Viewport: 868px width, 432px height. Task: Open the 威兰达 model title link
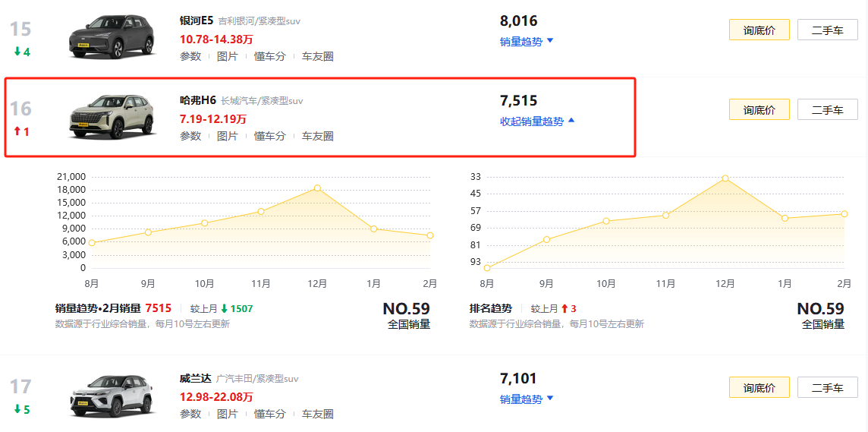[196, 379]
